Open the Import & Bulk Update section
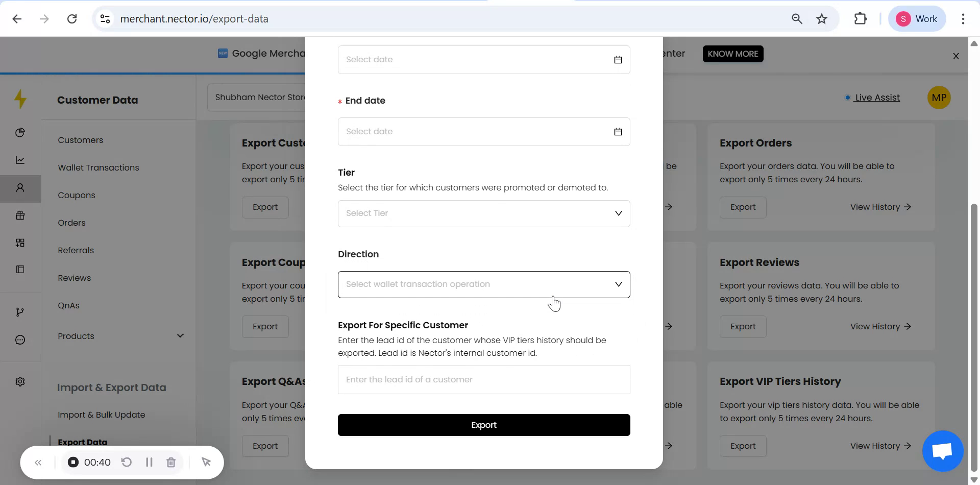The width and height of the screenshot is (980, 485). pyautogui.click(x=101, y=415)
